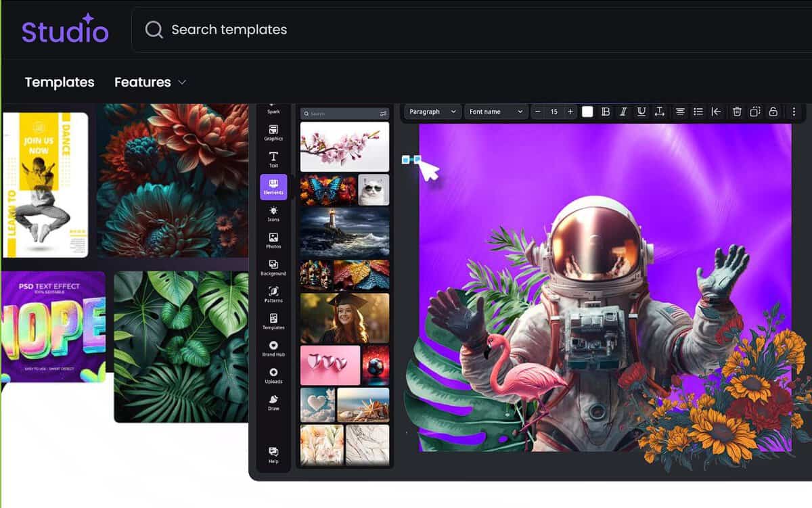This screenshot has height=508, width=812.
Task: Open the Brand Hub panel
Action: point(273,348)
